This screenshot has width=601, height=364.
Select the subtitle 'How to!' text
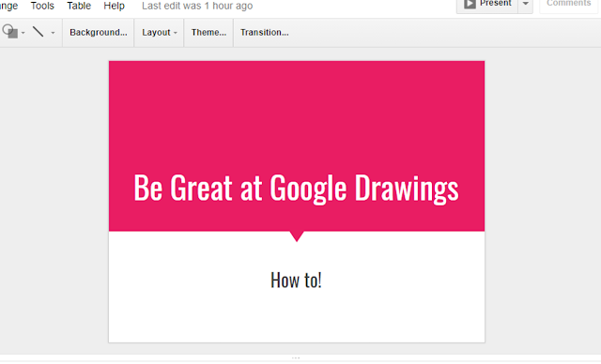coord(296,281)
